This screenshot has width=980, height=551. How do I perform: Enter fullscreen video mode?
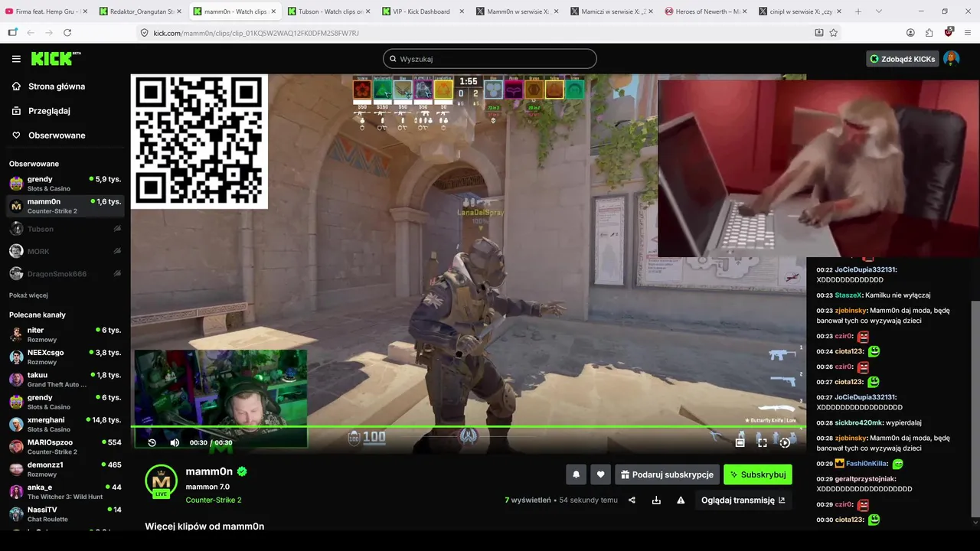tap(763, 442)
